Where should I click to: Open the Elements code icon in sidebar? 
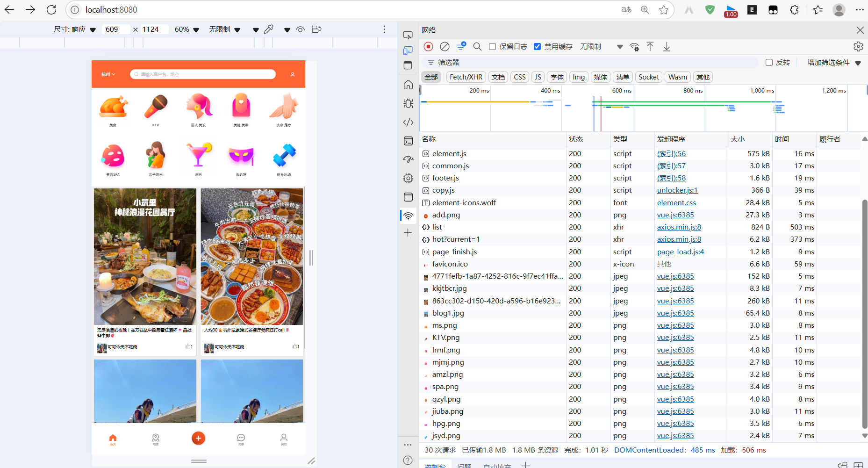408,122
